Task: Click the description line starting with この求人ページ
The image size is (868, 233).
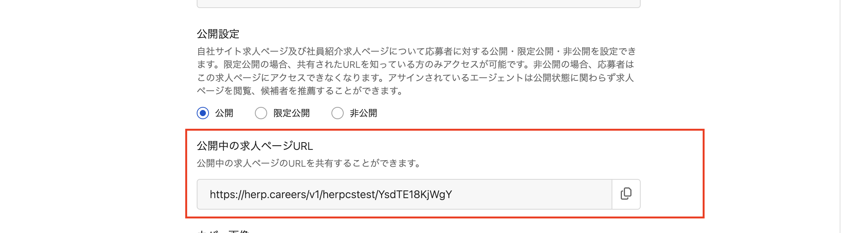Action: (416, 78)
